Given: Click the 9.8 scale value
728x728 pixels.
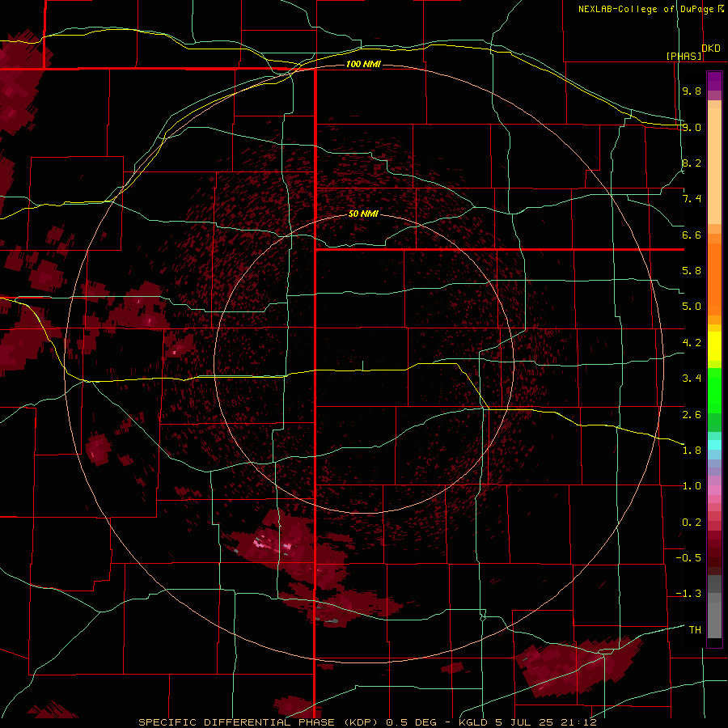Looking at the screenshot, I should pyautogui.click(x=692, y=91).
